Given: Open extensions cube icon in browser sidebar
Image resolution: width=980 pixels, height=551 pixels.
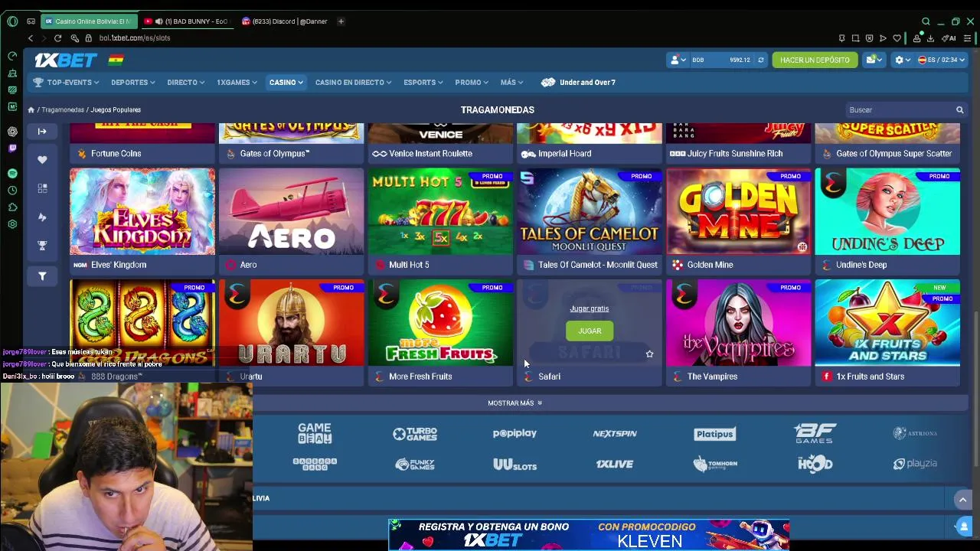Looking at the screenshot, I should pyautogui.click(x=12, y=207).
